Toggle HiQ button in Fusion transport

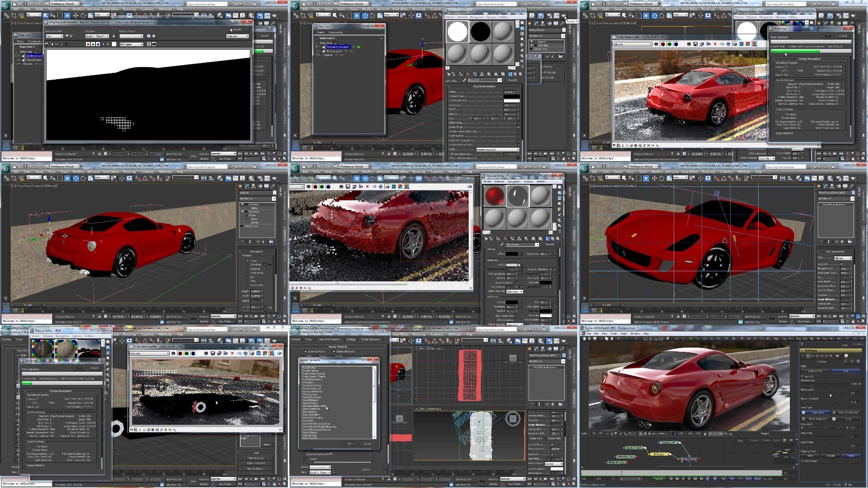click(x=723, y=479)
